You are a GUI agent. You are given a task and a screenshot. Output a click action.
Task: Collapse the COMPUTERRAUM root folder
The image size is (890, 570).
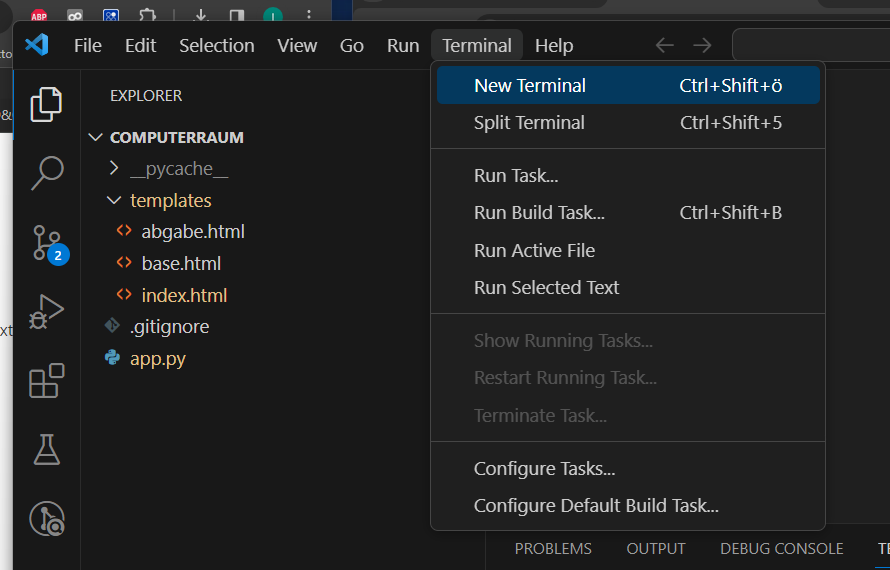(176, 137)
